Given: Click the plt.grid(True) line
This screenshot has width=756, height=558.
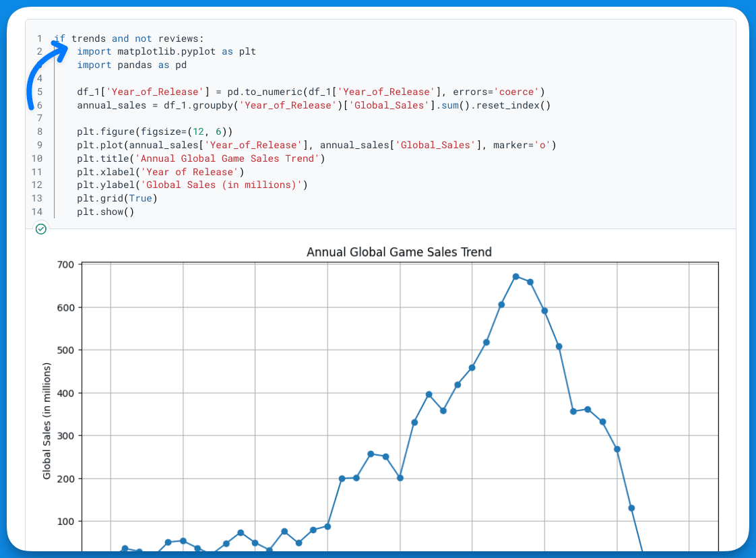Looking at the screenshot, I should (116, 198).
